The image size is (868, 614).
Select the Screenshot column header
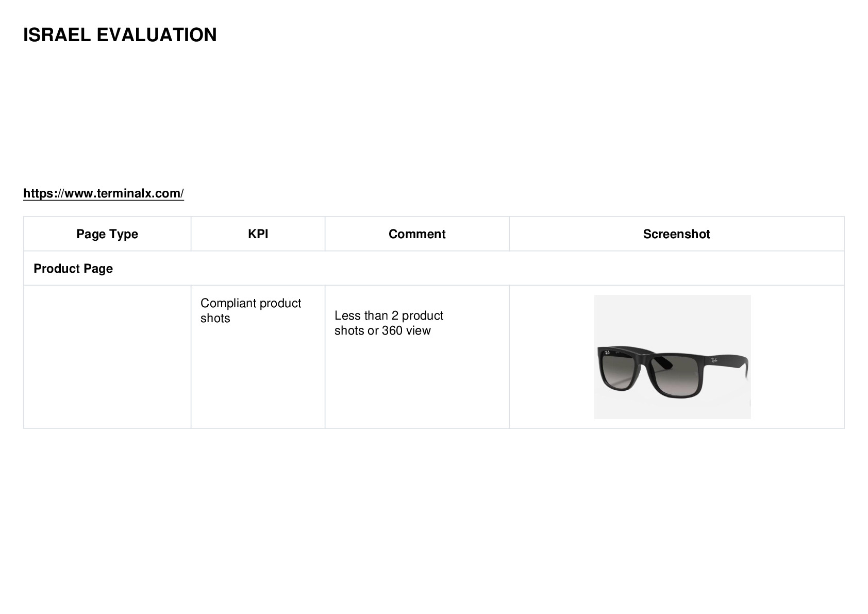(676, 234)
